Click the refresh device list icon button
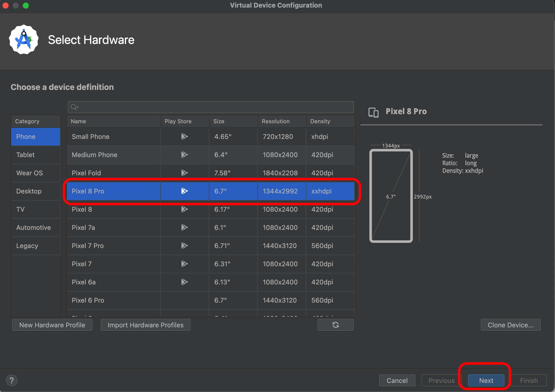The image size is (555, 392). click(x=335, y=325)
